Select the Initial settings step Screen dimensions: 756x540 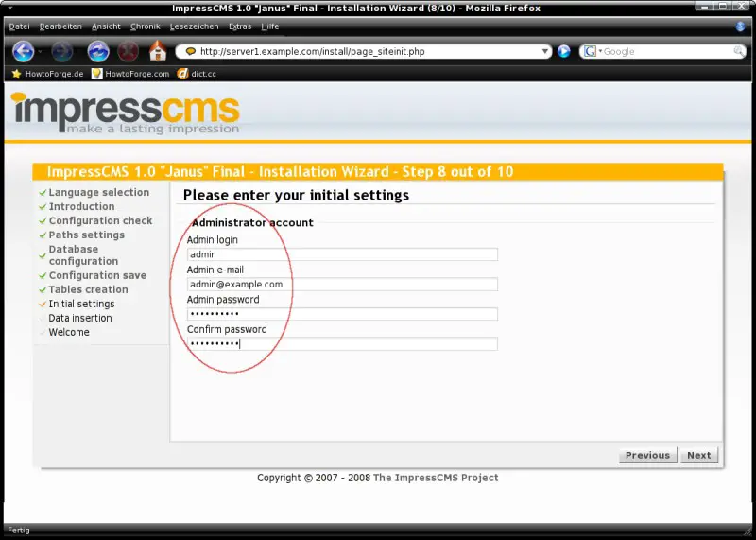[x=81, y=304]
